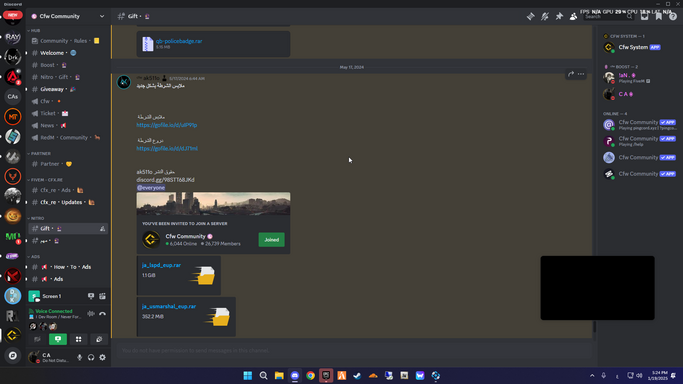Collapse the HUB category
The height and width of the screenshot is (384, 683).
click(x=34, y=30)
